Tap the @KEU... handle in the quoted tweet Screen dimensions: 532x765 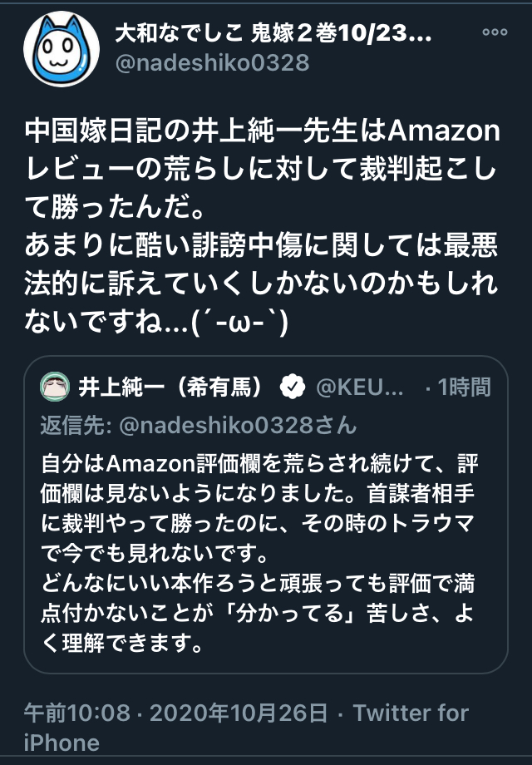point(357,387)
